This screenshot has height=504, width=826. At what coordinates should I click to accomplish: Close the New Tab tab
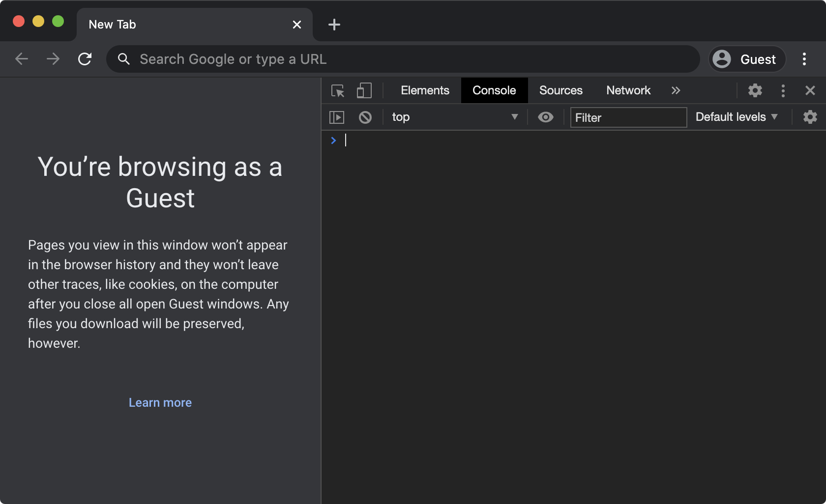click(296, 25)
